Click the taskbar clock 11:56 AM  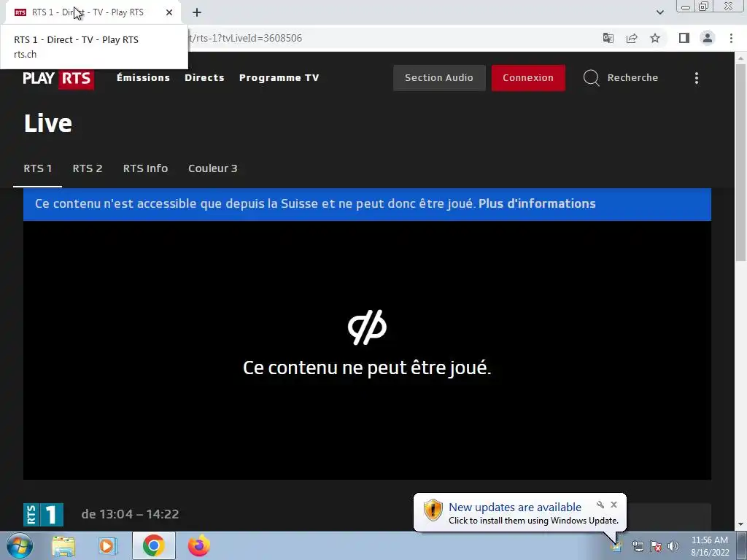click(710, 540)
